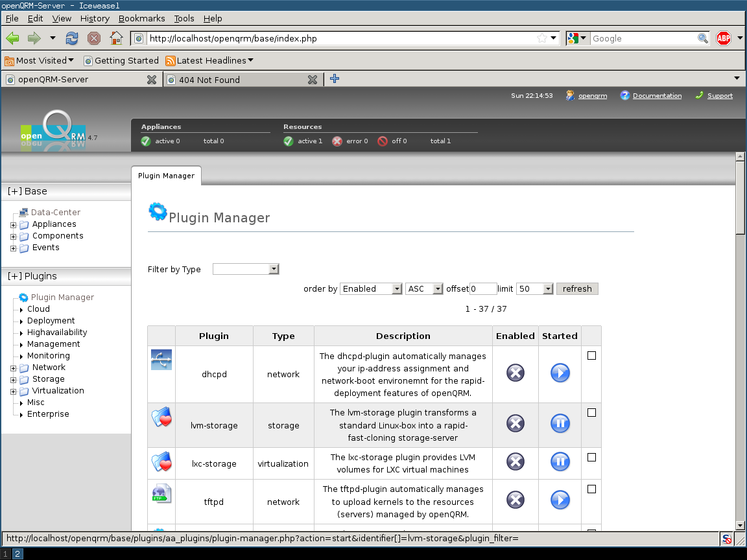Bookmark this page with the star
Viewport: 747px width, 560px height.
pos(541,38)
